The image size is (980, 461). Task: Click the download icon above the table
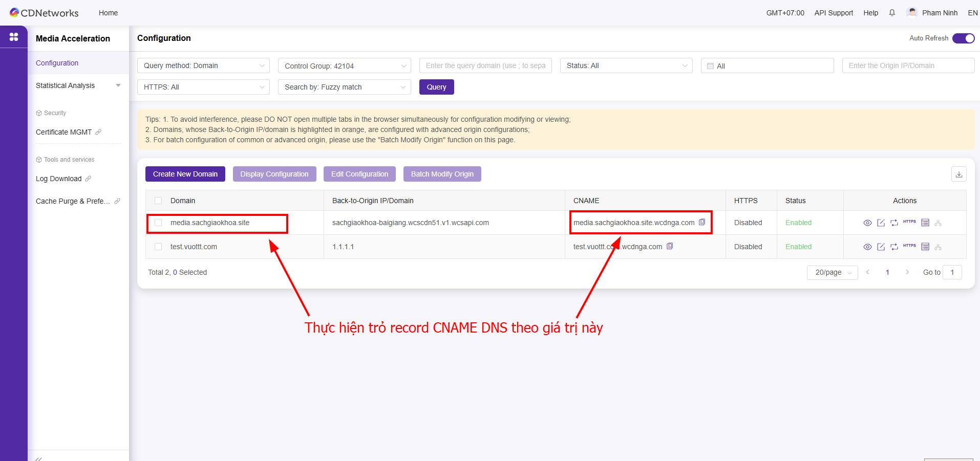958,174
